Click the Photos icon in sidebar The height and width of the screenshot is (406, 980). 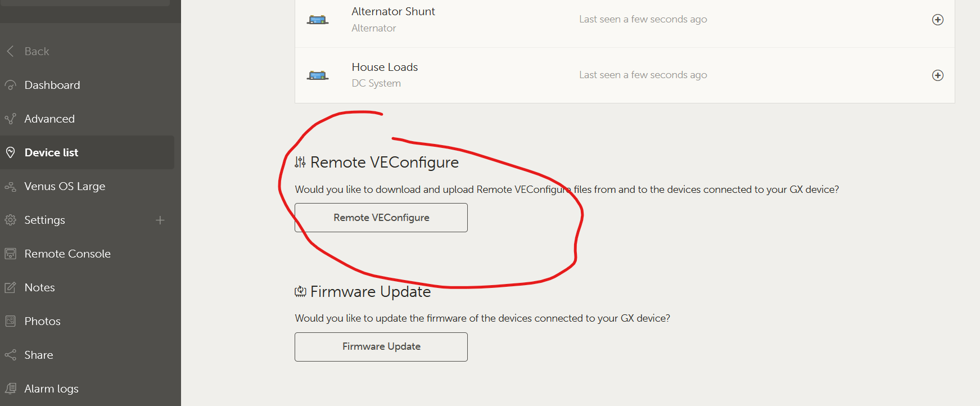click(x=10, y=321)
